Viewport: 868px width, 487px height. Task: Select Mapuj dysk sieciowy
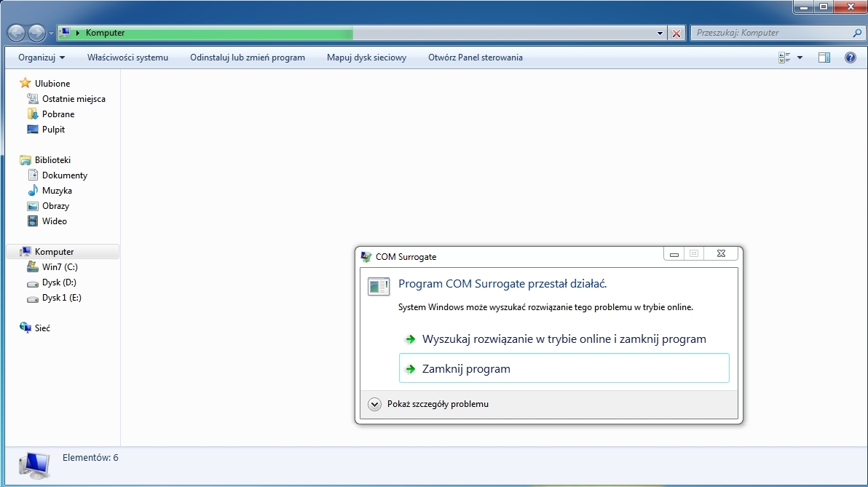(x=366, y=58)
